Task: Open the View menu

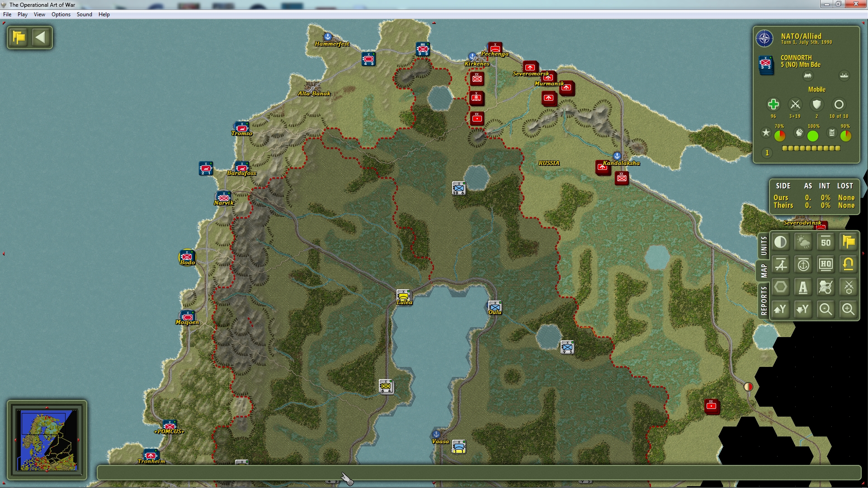Action: click(40, 14)
